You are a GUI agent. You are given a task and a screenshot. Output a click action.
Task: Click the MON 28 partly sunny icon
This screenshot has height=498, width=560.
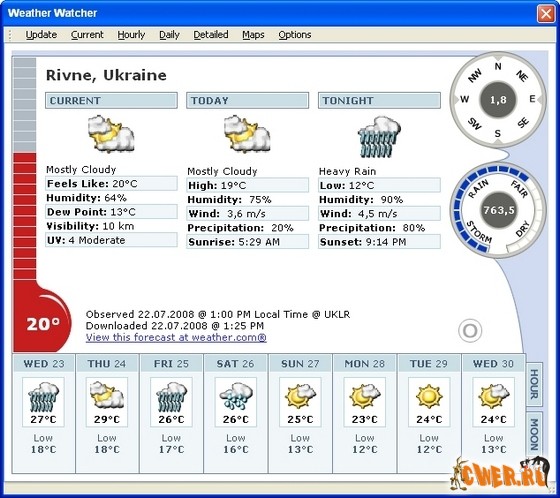coord(365,395)
